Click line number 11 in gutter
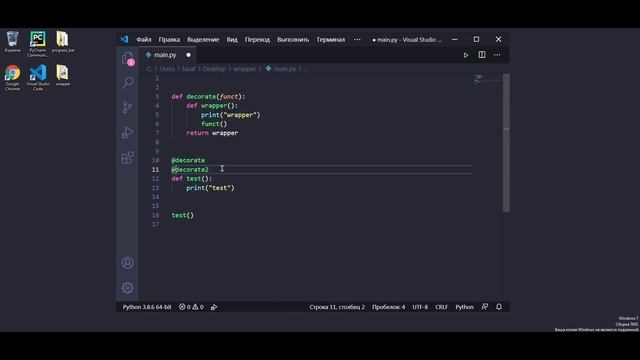 click(x=156, y=169)
